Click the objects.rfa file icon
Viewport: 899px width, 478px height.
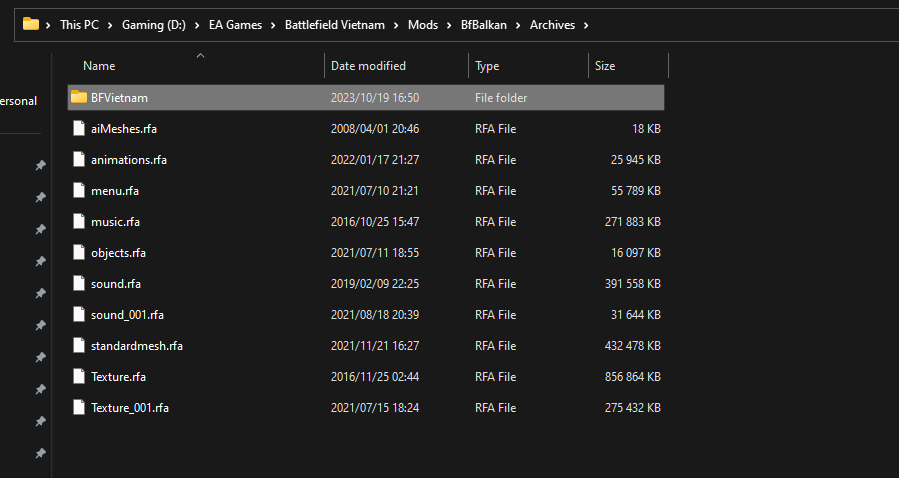click(x=79, y=253)
